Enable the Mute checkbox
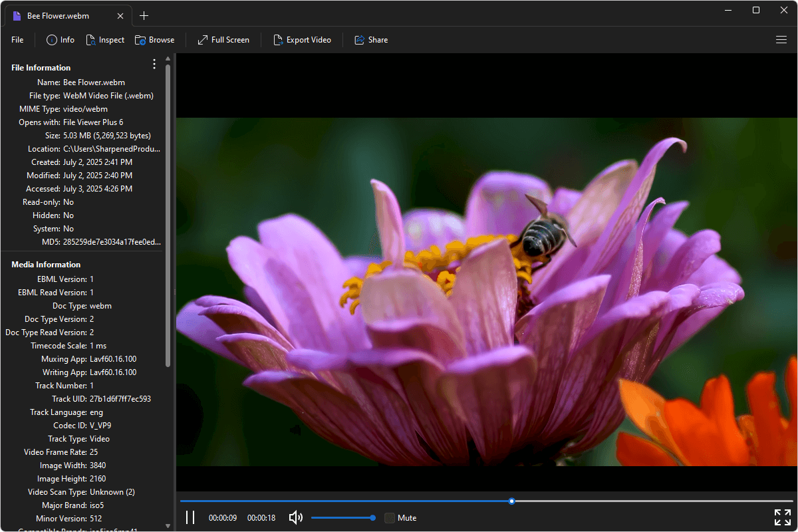 click(x=389, y=517)
